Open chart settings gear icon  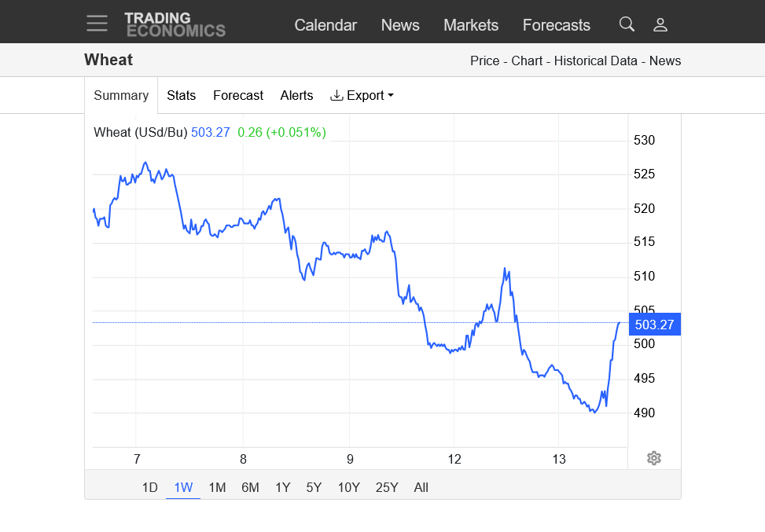pyautogui.click(x=653, y=458)
